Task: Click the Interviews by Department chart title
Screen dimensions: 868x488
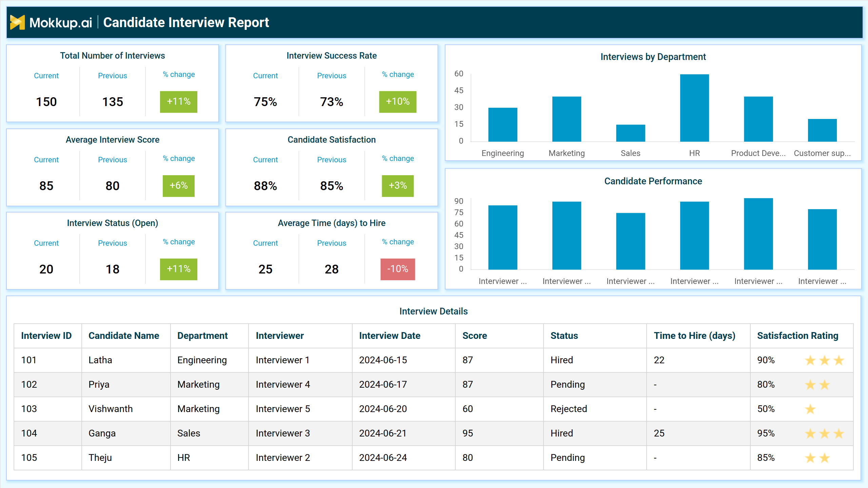Action: click(x=653, y=57)
